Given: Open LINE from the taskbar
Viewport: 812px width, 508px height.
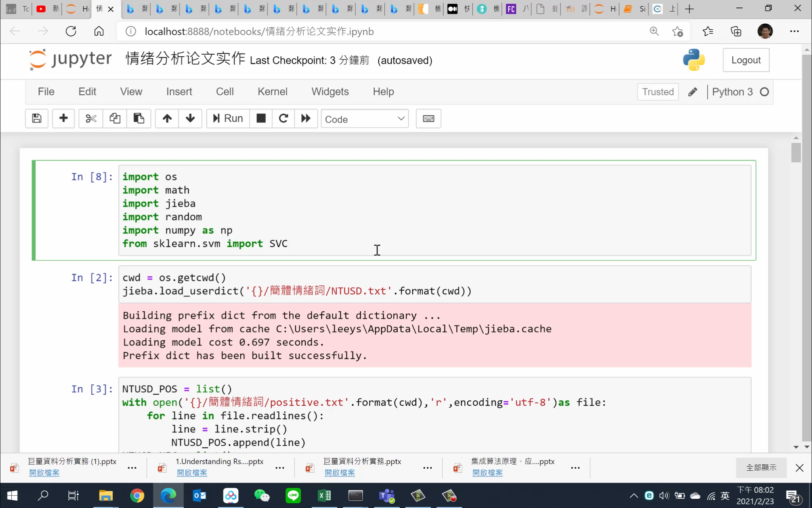Looking at the screenshot, I should pyautogui.click(x=293, y=495).
